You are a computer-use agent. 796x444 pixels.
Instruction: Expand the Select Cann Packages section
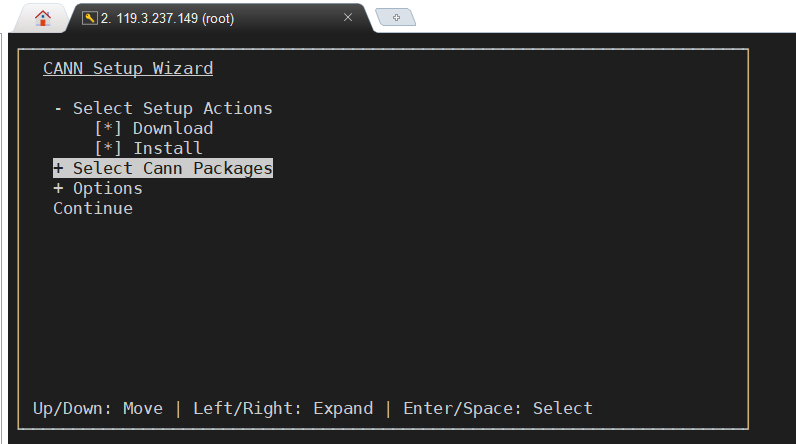58,168
